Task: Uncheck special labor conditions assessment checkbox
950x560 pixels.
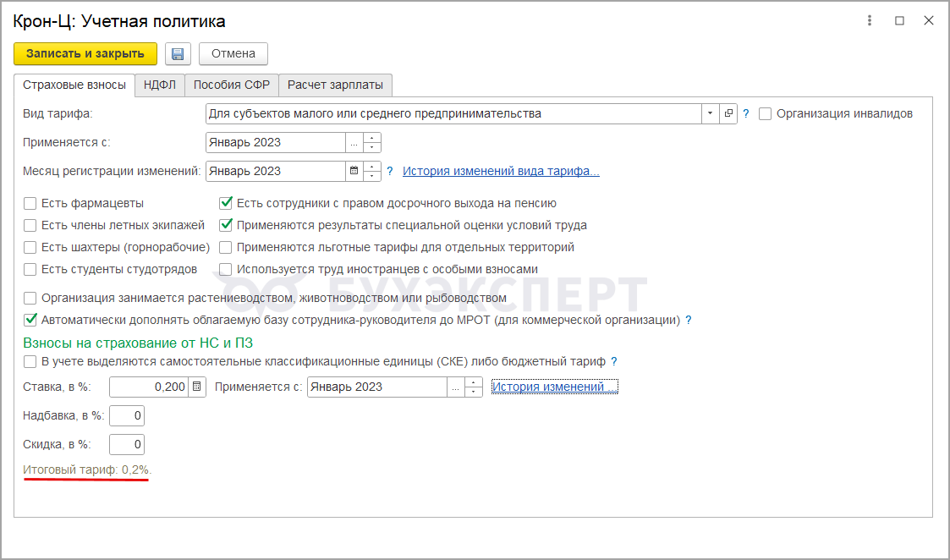Action: [x=226, y=225]
